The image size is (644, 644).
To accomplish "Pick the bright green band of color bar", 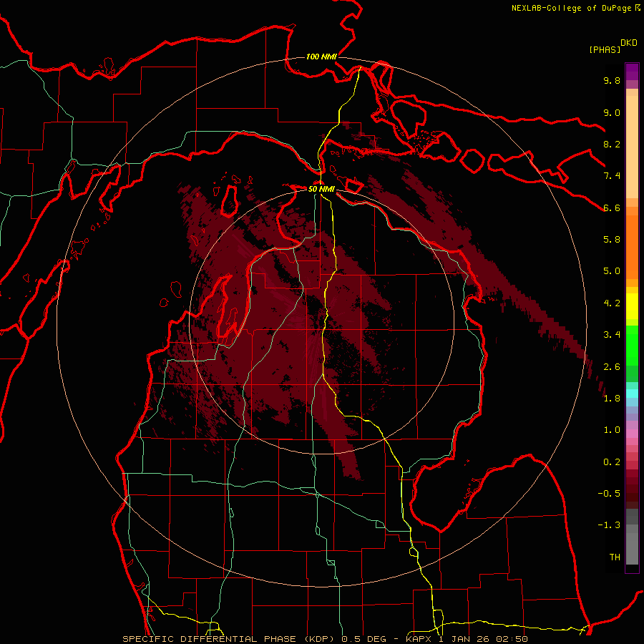I will tap(632, 345).
